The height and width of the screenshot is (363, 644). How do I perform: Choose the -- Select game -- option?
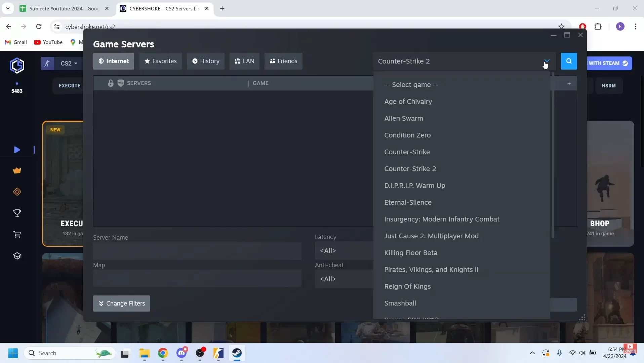point(461,85)
